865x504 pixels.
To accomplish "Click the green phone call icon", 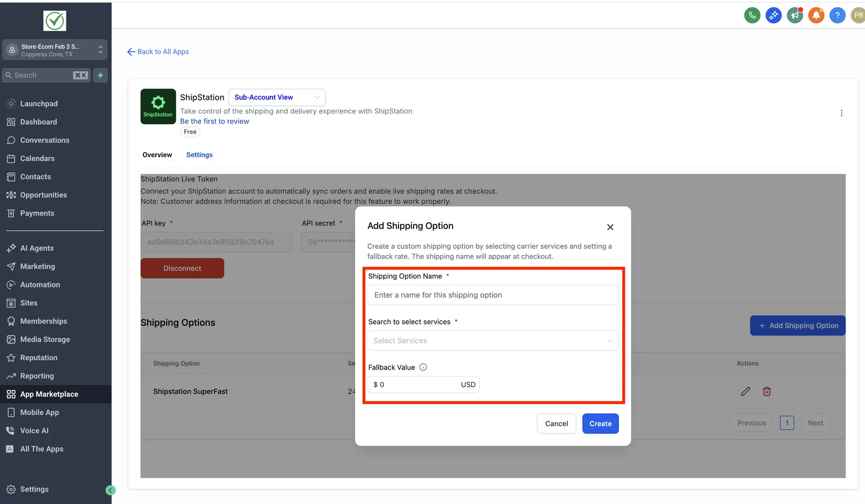I will (x=752, y=15).
